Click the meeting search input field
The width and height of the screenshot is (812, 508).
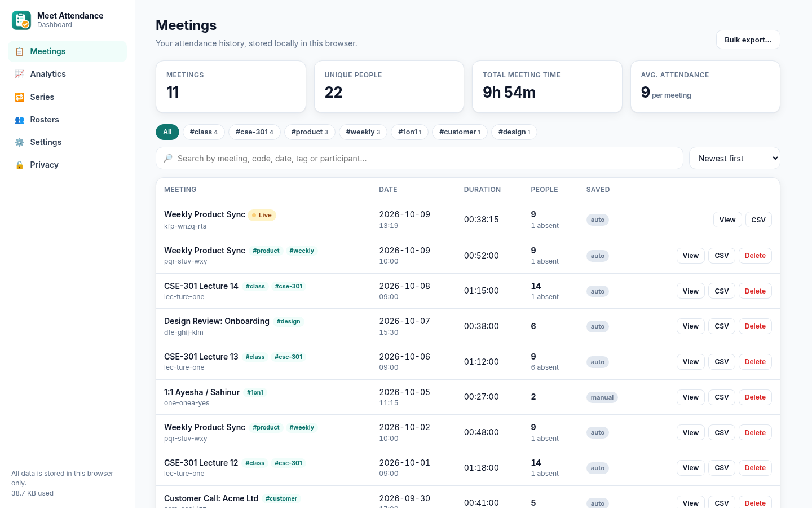pos(420,159)
